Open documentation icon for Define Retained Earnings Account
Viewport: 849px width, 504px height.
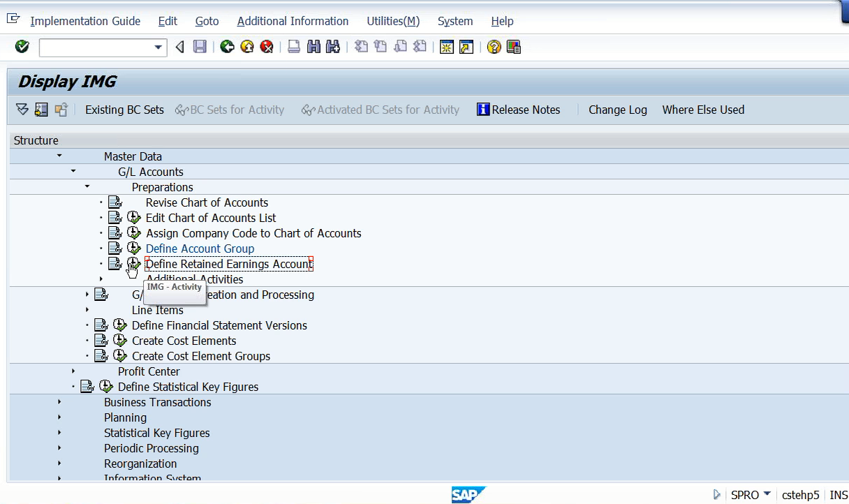[x=115, y=264]
